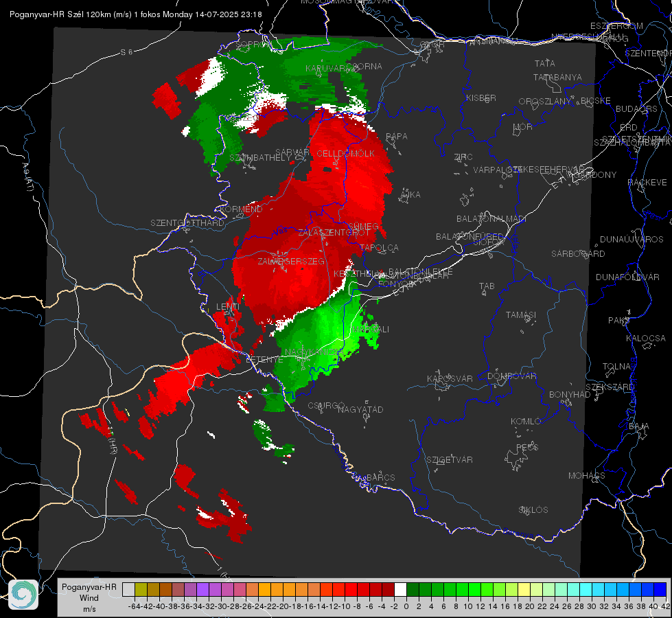Click the KORMEND city label
672x618 pixels.
240,209
